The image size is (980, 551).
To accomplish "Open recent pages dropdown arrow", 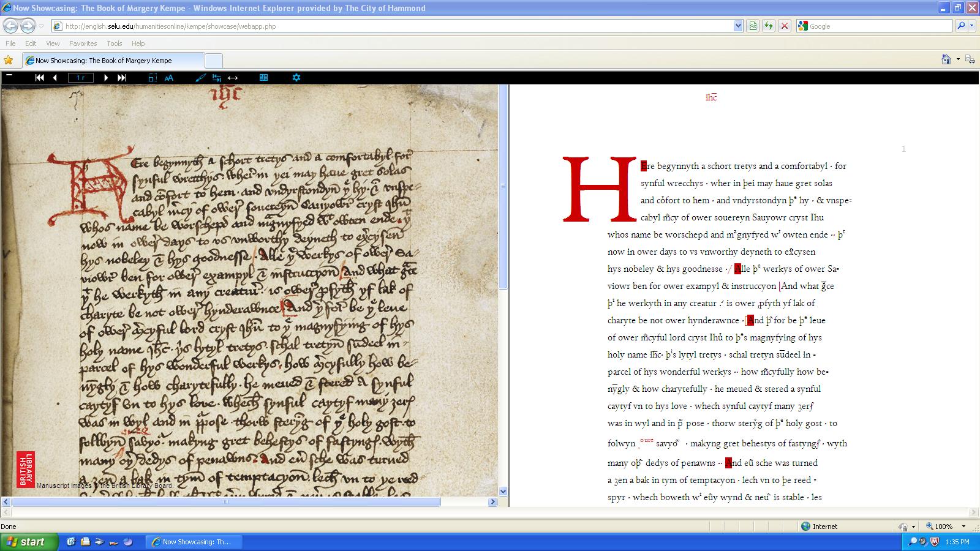I will (x=42, y=26).
